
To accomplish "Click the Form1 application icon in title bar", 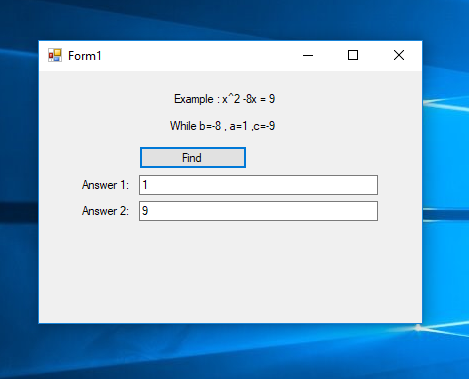I will [55, 55].
